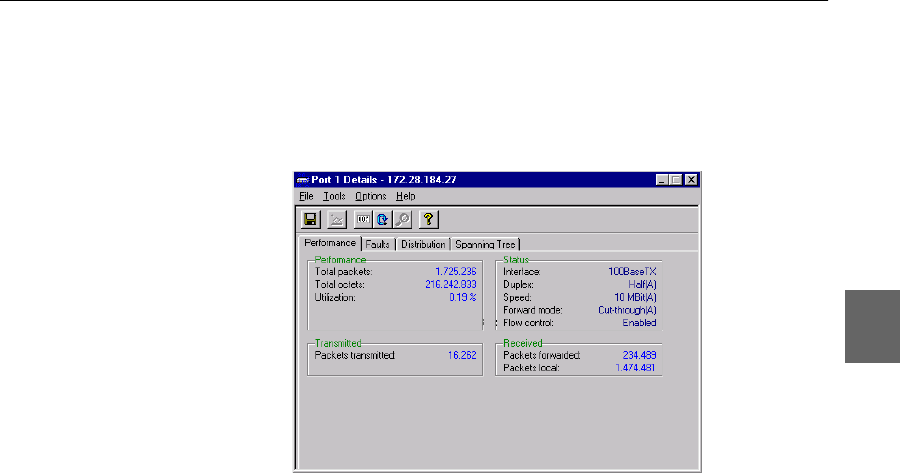Image resolution: width=900 pixels, height=473 pixels.
Task: Click the magnifier zoom toolbar icon
Action: pos(401,220)
